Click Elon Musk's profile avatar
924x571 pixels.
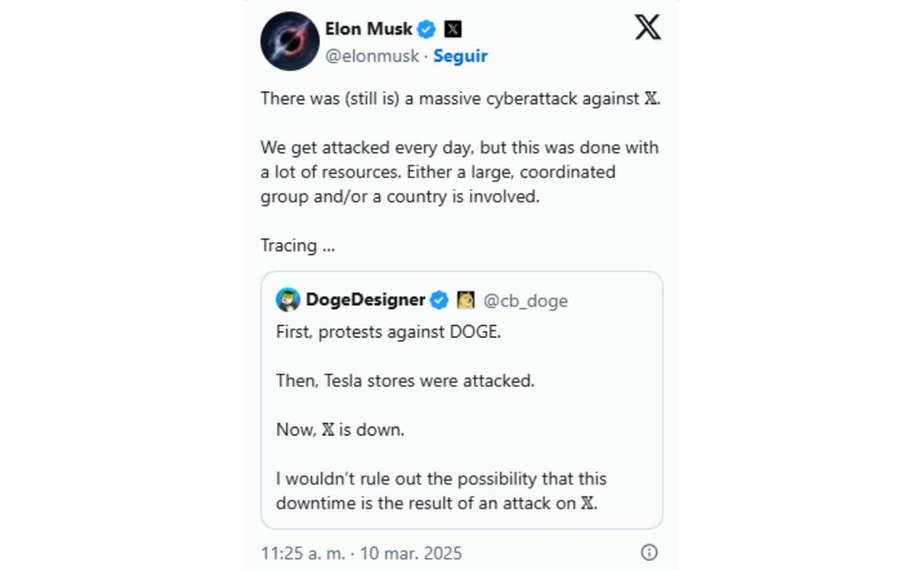[290, 41]
